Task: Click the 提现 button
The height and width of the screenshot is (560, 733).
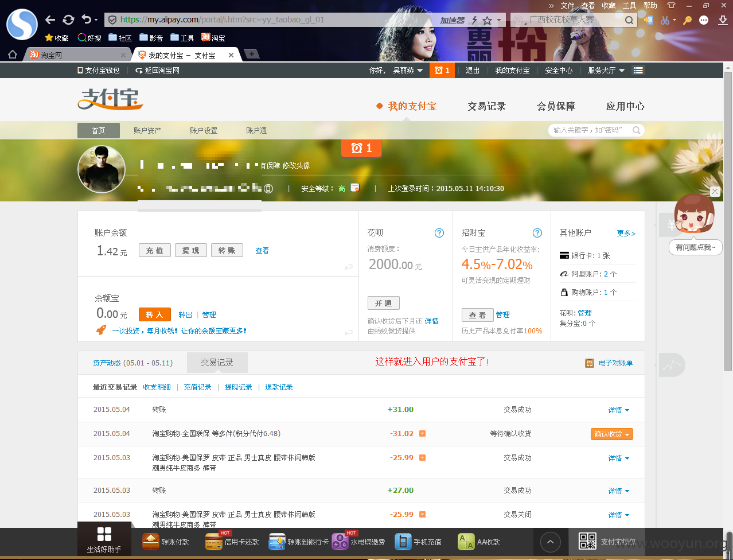Action: click(x=191, y=250)
